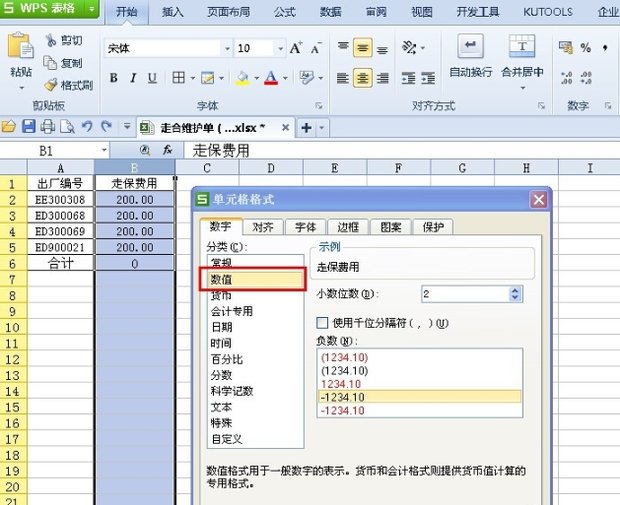The image size is (620, 505).
Task: Click the print icon in quick toolbar
Action: point(48,127)
